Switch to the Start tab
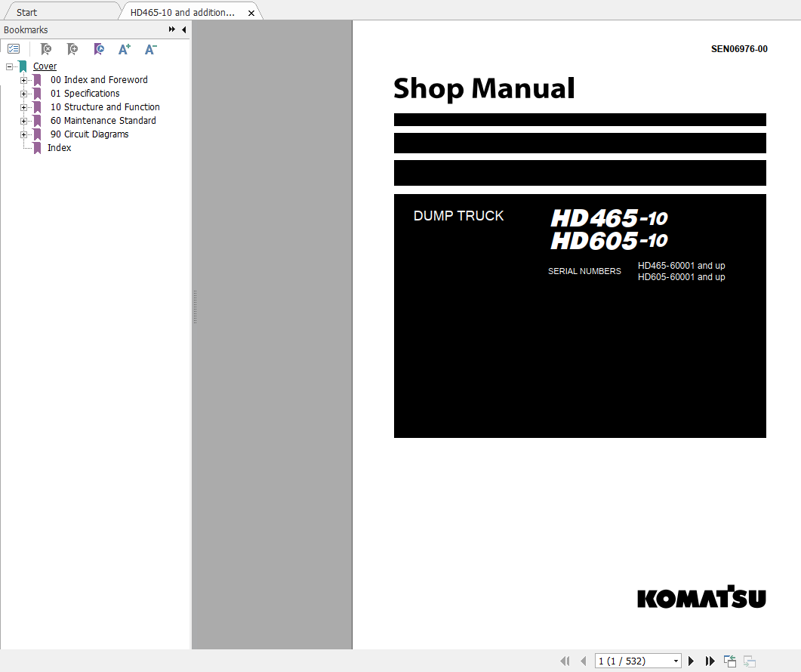This screenshot has width=801, height=672. click(x=26, y=12)
